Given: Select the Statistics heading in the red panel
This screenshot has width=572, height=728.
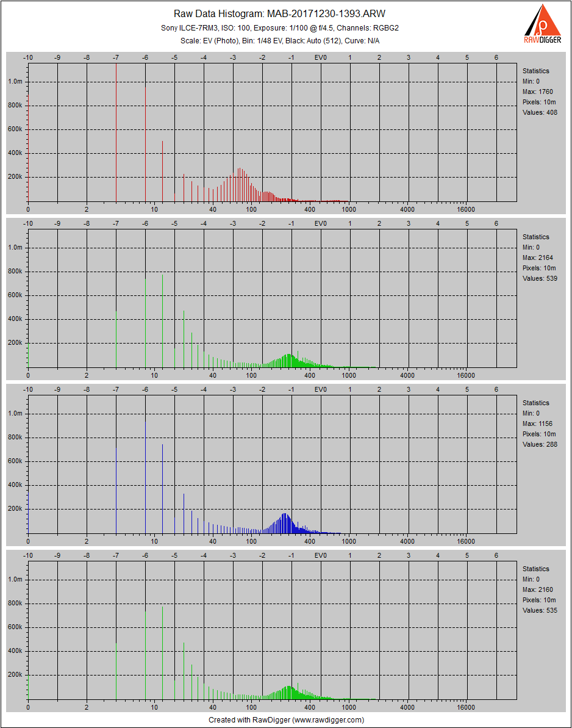Looking at the screenshot, I should [x=535, y=71].
